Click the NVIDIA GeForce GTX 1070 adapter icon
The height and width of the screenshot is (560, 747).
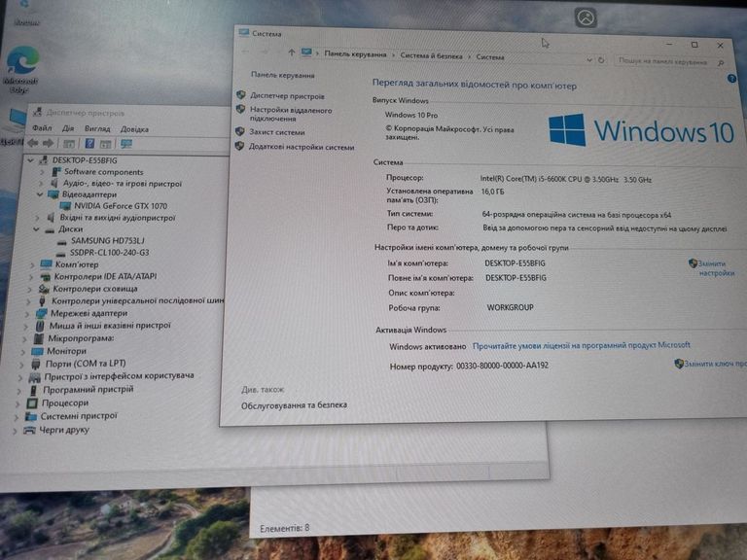point(65,206)
